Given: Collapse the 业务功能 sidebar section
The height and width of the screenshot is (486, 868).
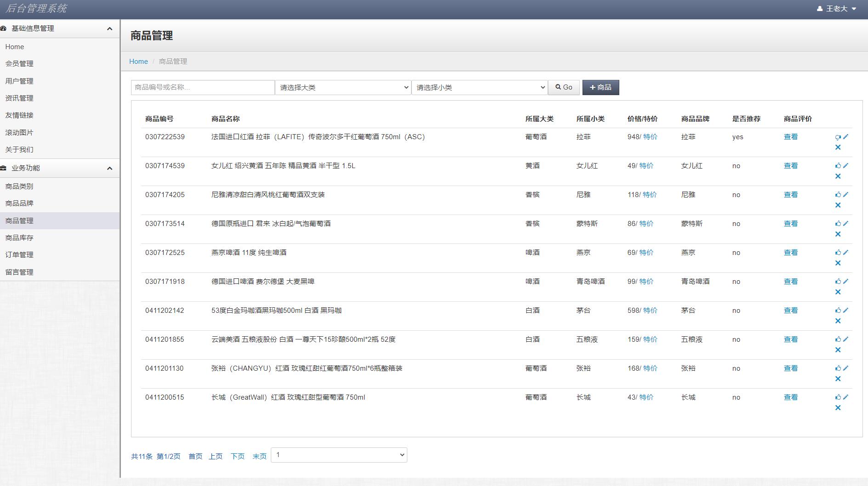Looking at the screenshot, I should tap(109, 168).
